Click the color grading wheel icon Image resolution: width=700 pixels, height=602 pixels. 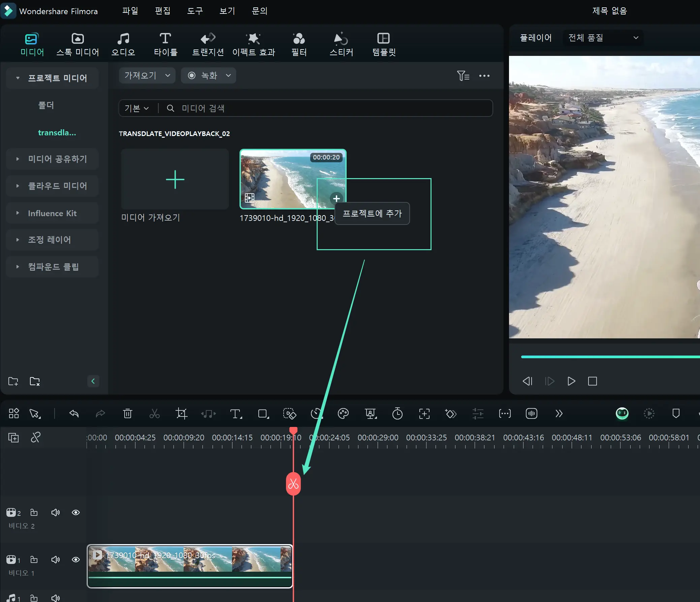[x=344, y=413]
